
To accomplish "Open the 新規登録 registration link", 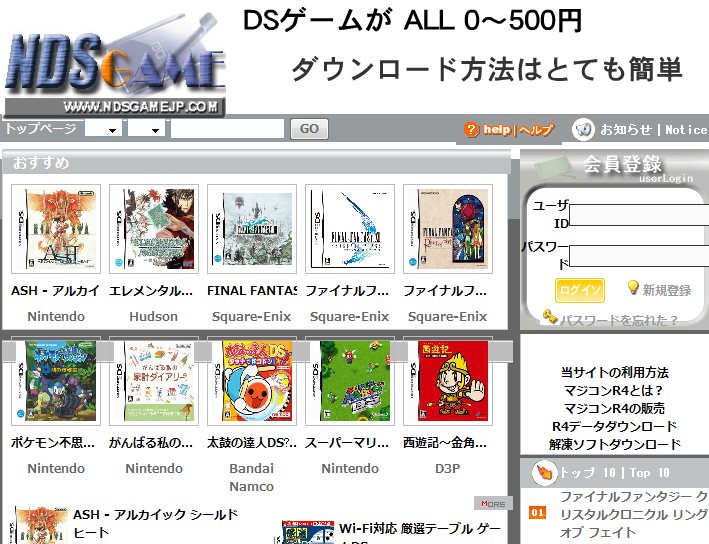I will [667, 290].
